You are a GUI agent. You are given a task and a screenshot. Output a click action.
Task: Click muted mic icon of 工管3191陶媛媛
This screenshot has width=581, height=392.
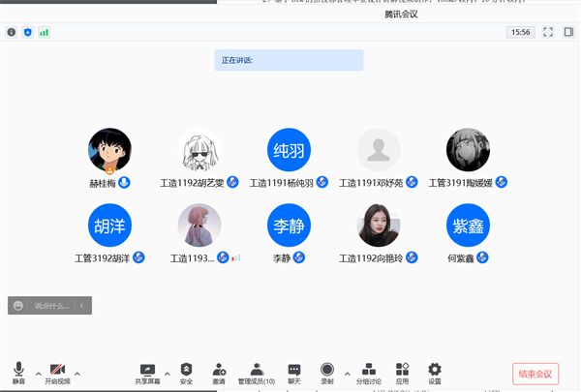coord(502,182)
